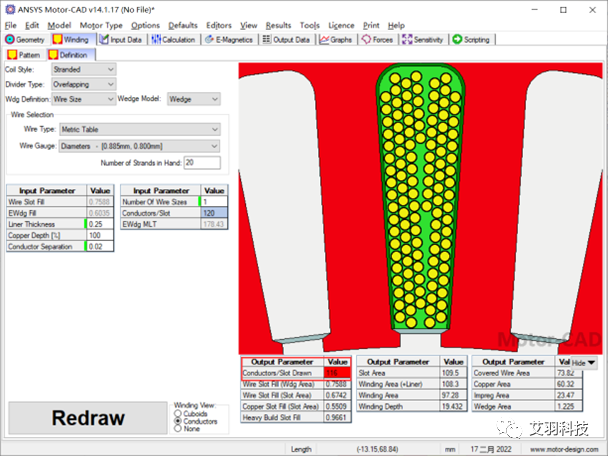Click the Copper Slot Fill value 0.5509
Viewport: 608px width, 456px height.
(x=337, y=406)
